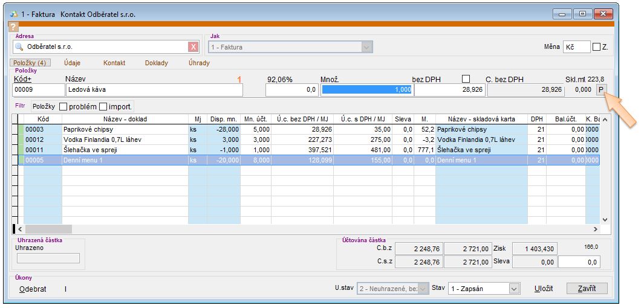This screenshot has width=644, height=308.
Task: Select the Vodka Finlandia 0,7L row
Action: tap(104, 140)
